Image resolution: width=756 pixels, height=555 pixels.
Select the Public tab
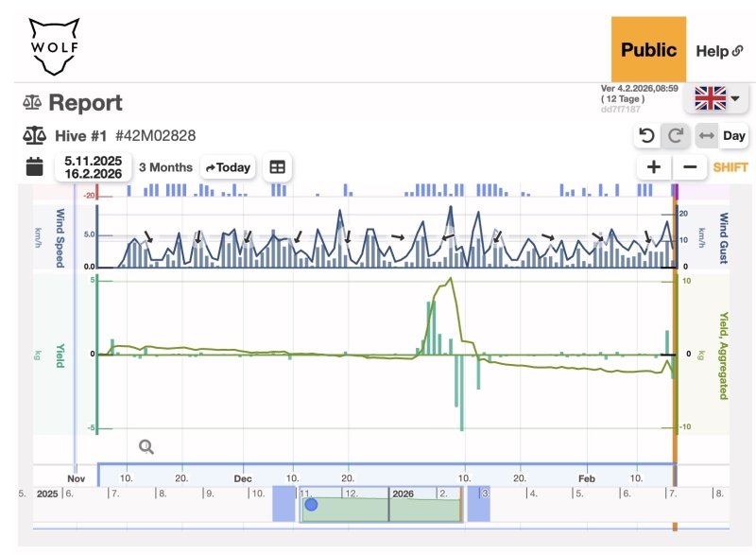pyautogui.click(x=647, y=50)
